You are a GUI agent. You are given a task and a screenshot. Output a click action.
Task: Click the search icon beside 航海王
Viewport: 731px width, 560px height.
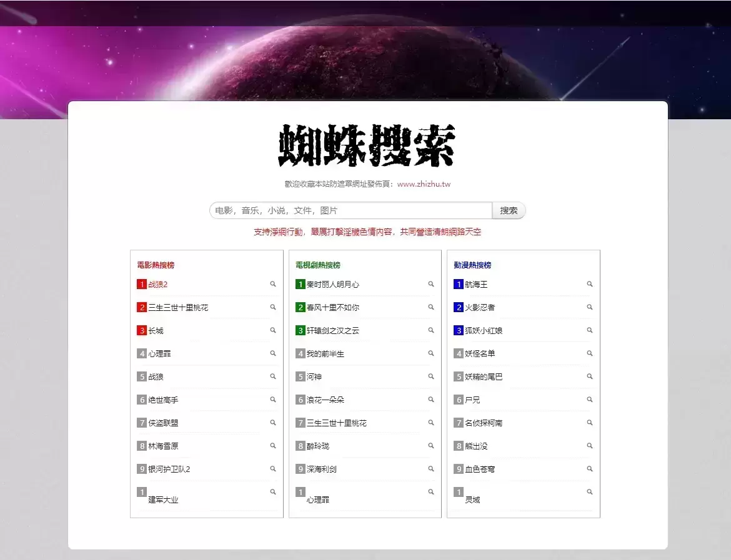pos(589,284)
